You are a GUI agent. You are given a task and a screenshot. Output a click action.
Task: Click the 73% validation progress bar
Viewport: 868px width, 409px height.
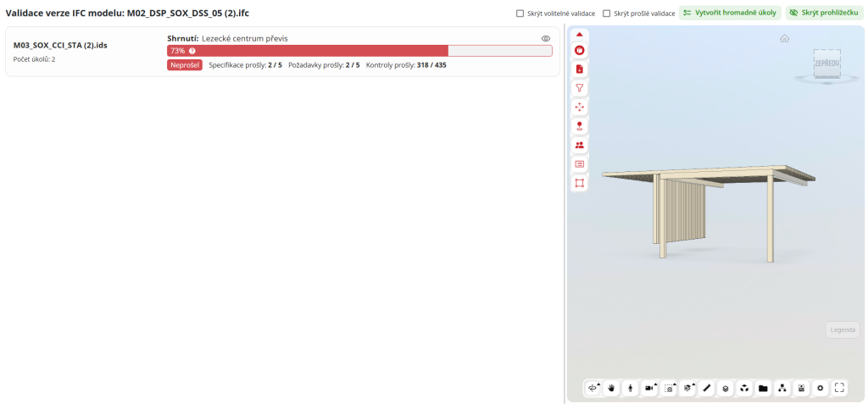click(x=359, y=51)
